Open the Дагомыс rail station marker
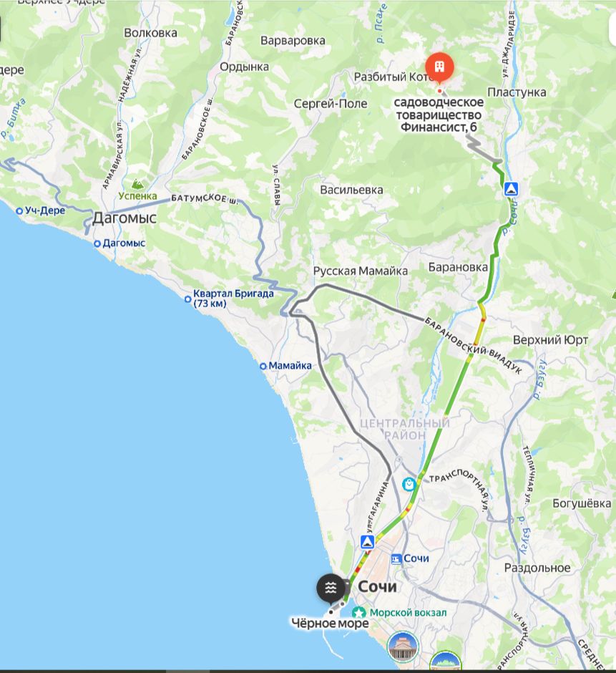This screenshot has height=673, width=616. click(97, 243)
